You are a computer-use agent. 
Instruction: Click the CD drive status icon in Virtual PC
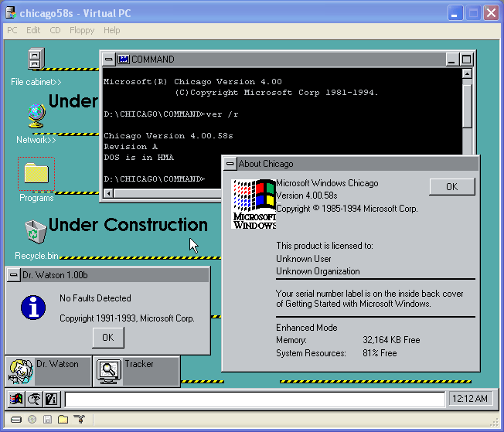[32, 419]
